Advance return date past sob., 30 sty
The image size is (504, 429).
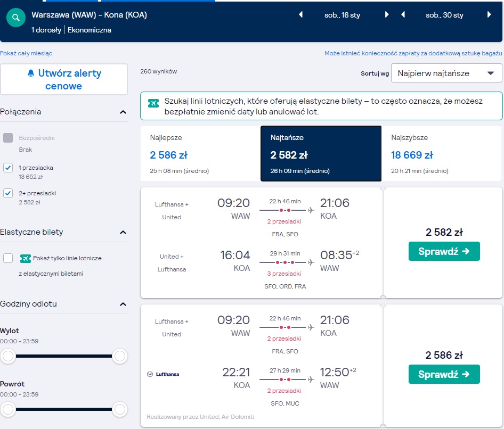[489, 14]
